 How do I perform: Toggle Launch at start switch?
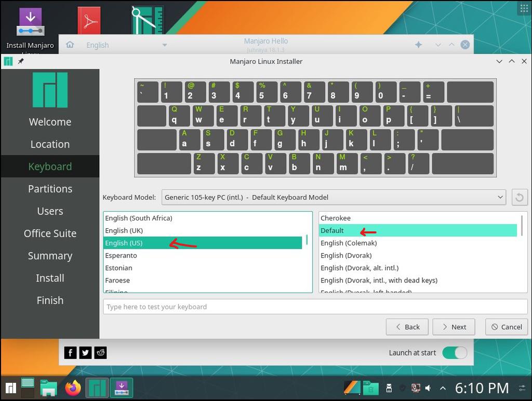(455, 353)
